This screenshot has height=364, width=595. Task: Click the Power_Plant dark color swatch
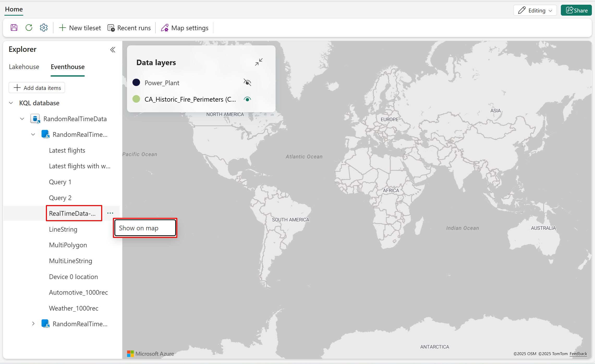[136, 83]
